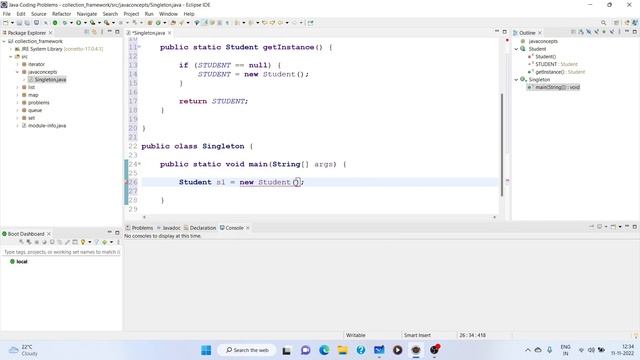Expand the JRE System Library node
640x360 pixels.
tap(11, 49)
